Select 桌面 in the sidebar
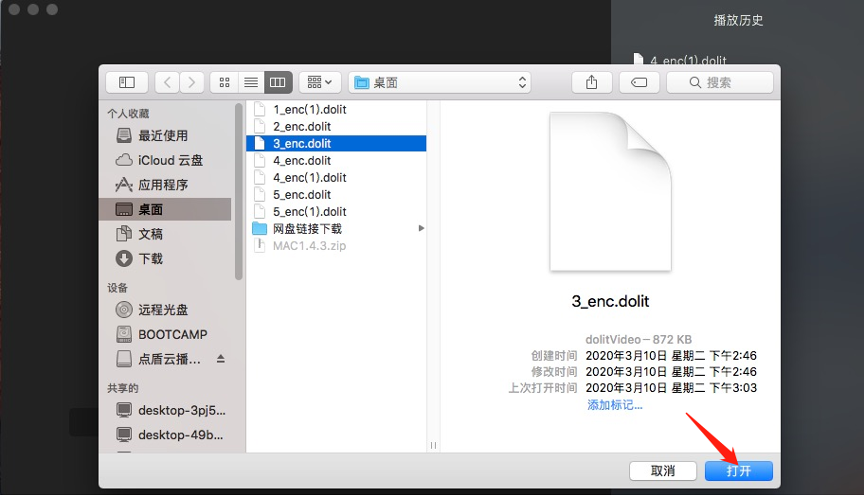Screen dimensions: 864x495 click(x=165, y=209)
